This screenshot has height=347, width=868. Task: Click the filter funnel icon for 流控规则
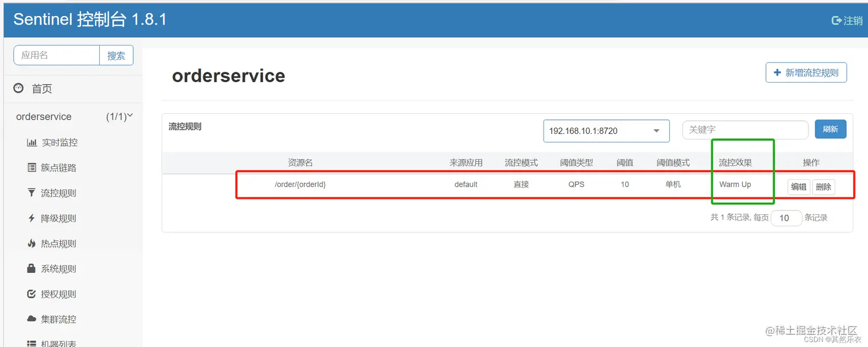(32, 193)
